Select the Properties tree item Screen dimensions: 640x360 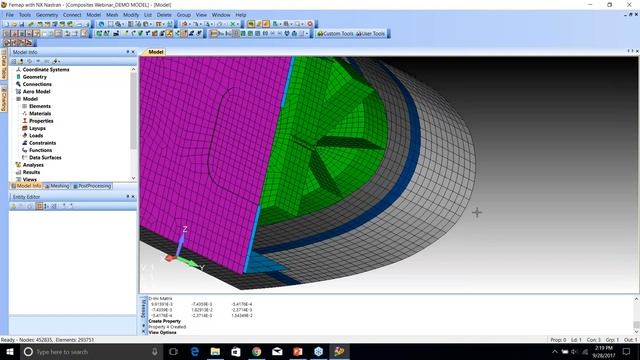tap(41, 121)
